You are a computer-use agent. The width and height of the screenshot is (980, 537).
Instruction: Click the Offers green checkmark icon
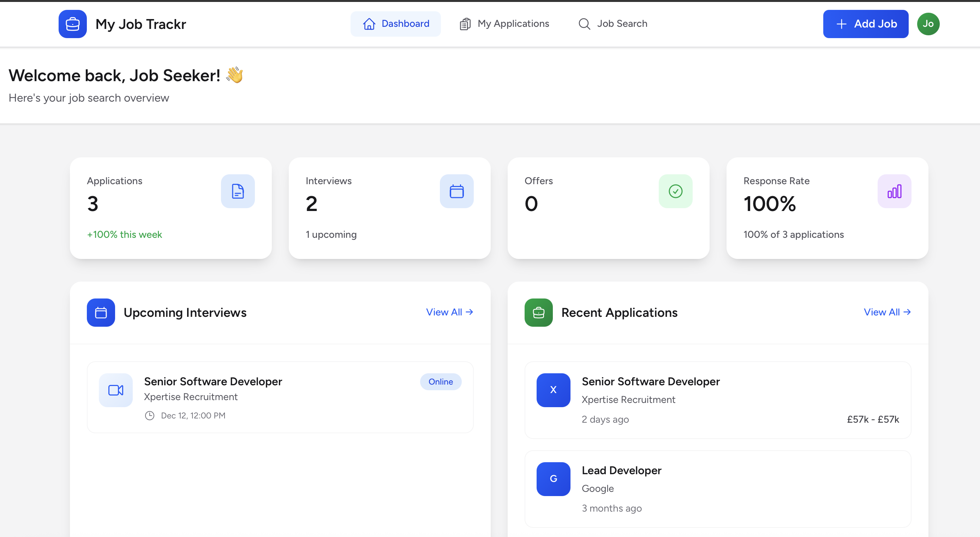(x=675, y=191)
